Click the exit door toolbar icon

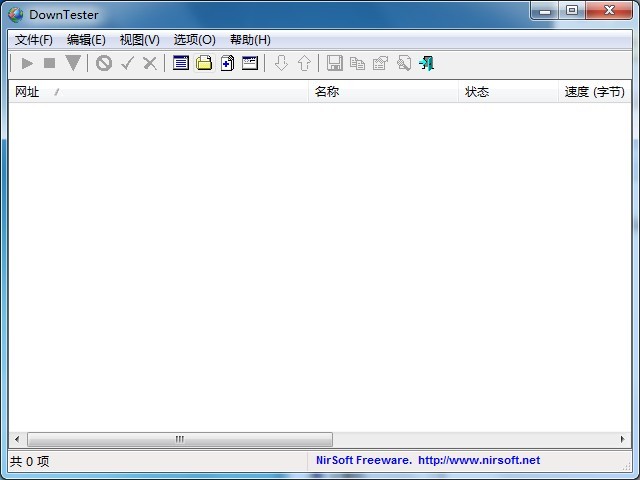427,63
